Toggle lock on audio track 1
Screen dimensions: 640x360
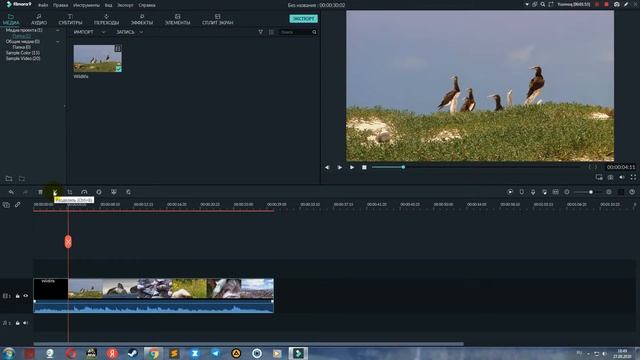click(x=18, y=323)
